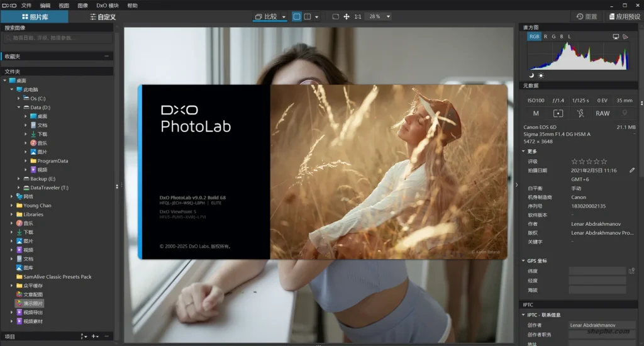
Task: Show shadow clipping with moon icon
Action: tap(531, 75)
